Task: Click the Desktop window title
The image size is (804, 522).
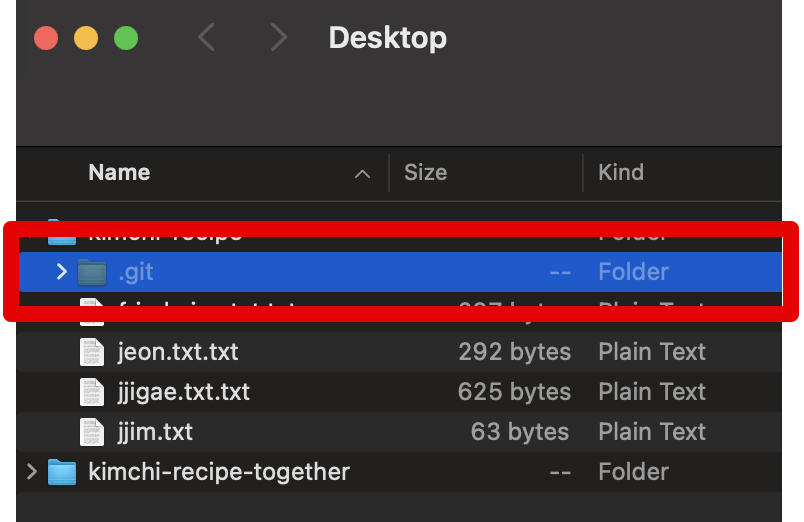Action: (387, 38)
